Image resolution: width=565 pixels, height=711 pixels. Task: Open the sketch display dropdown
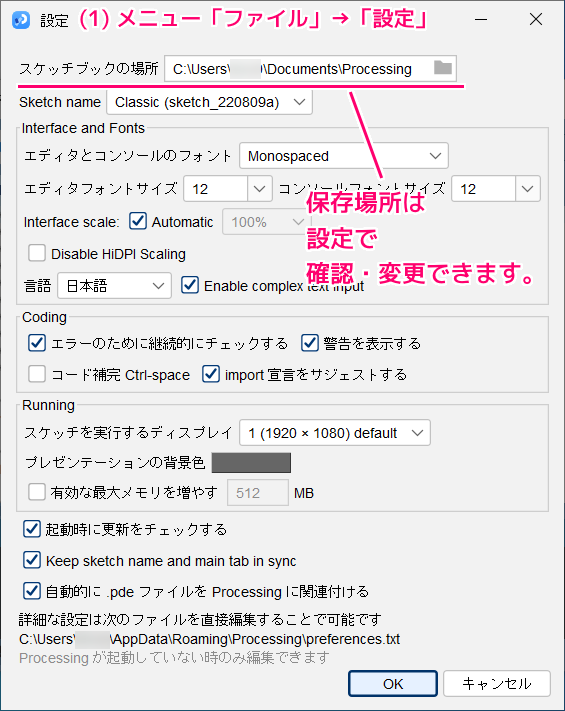click(335, 433)
